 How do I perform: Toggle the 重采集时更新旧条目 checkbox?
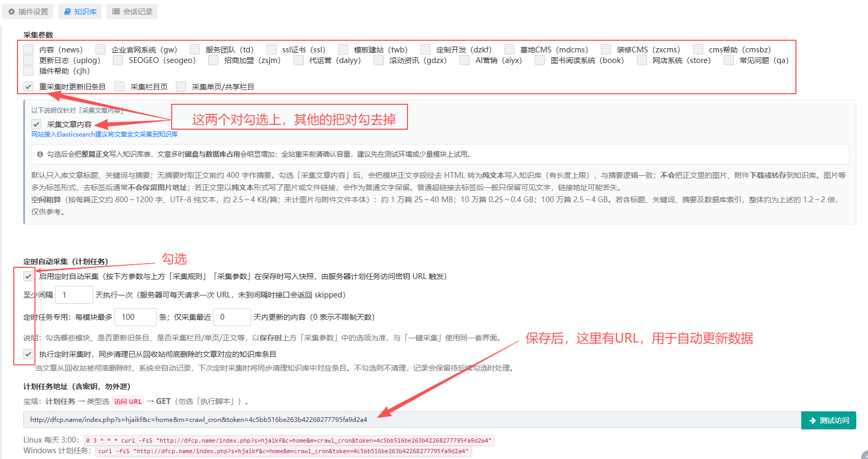coord(29,86)
